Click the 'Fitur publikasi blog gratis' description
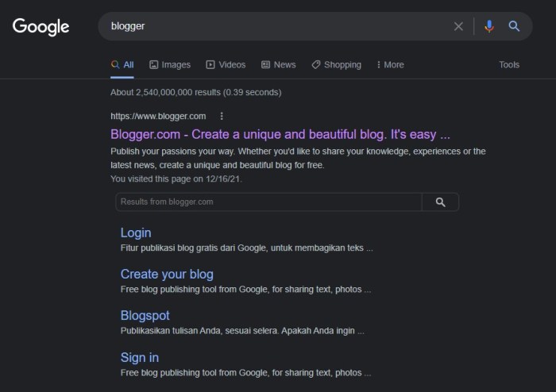556x392 pixels. (246, 248)
